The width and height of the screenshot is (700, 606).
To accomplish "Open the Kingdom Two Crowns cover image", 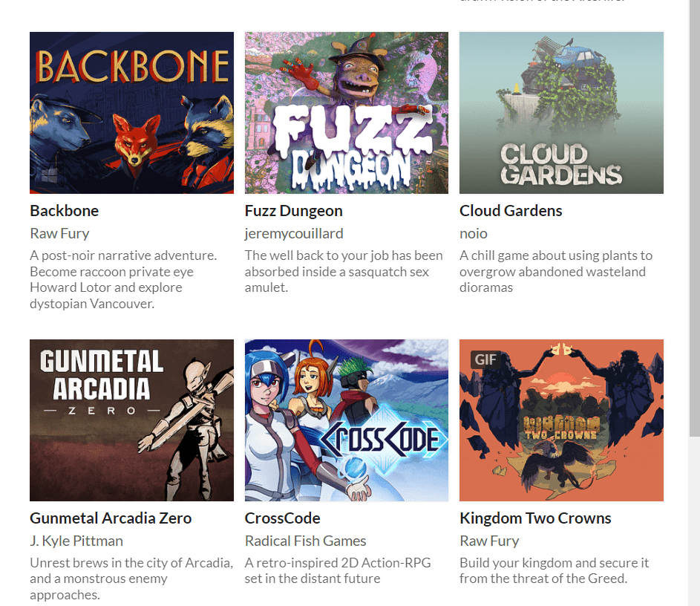I will (x=561, y=420).
